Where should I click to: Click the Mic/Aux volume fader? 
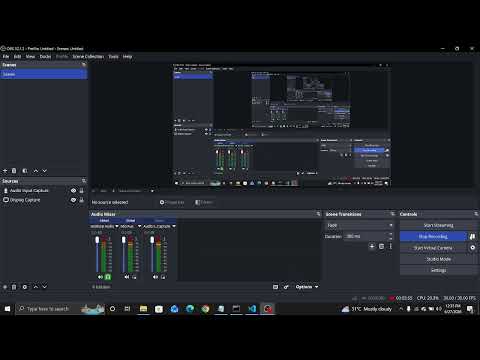(123, 240)
